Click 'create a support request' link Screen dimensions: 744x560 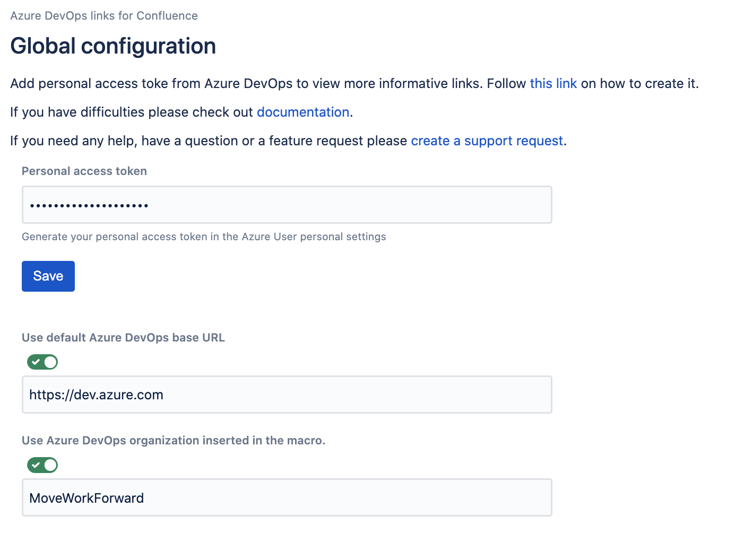click(487, 141)
